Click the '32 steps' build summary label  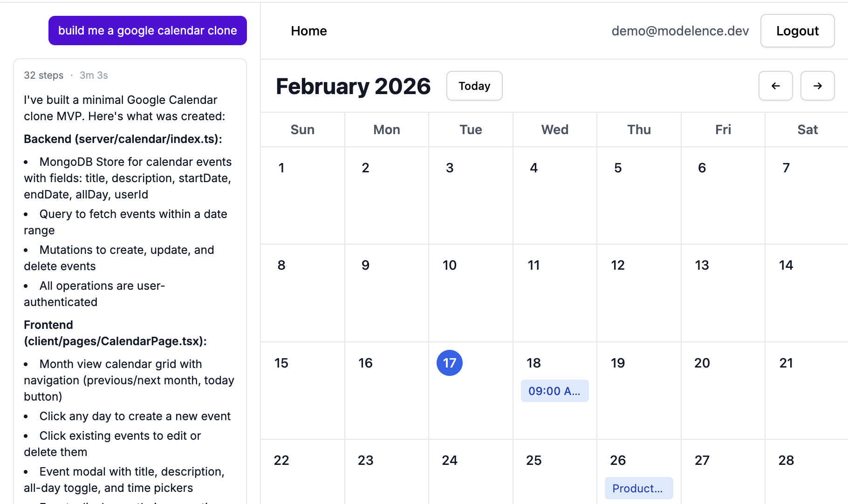(44, 75)
